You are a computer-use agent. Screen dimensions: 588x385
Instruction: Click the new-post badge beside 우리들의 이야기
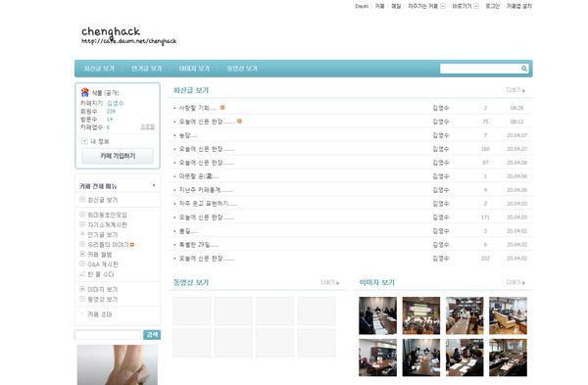coord(132,244)
